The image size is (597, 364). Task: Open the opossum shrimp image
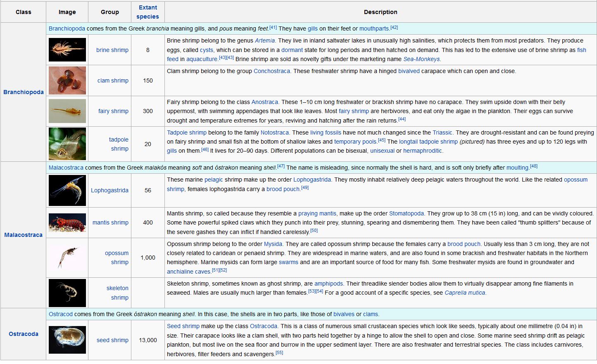pyautogui.click(x=67, y=258)
